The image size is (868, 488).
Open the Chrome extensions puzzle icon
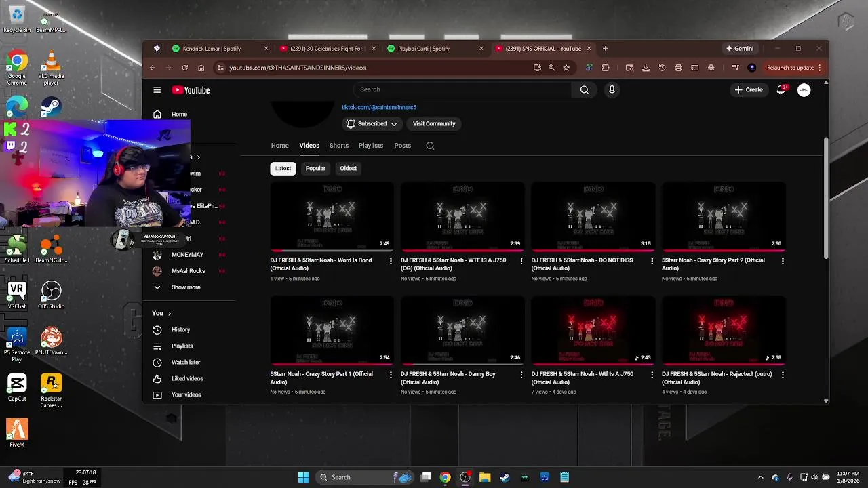click(x=606, y=68)
